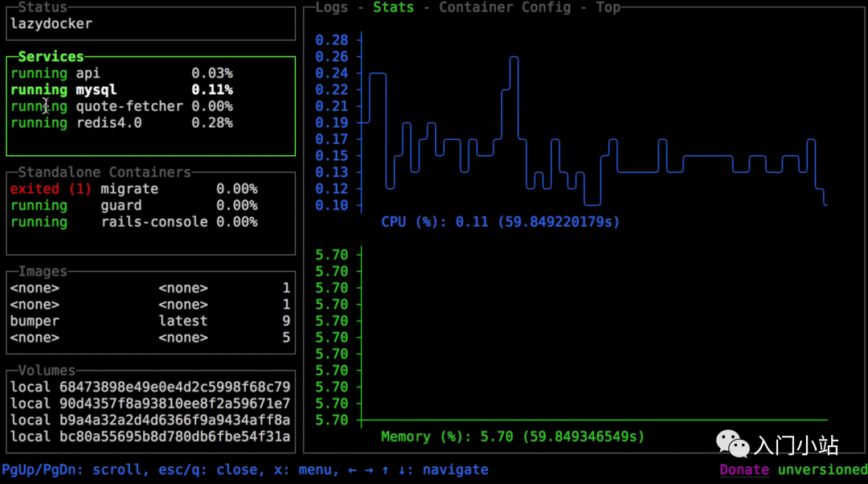Click the Services panel title
Viewport: 868px width, 484px height.
pos(51,56)
